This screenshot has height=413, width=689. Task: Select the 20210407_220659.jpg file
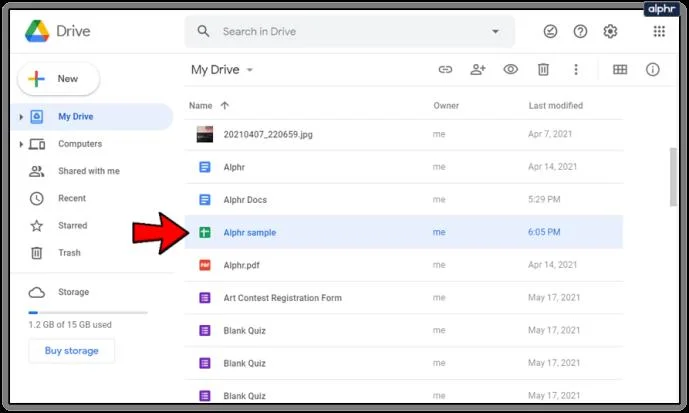[x=268, y=134]
